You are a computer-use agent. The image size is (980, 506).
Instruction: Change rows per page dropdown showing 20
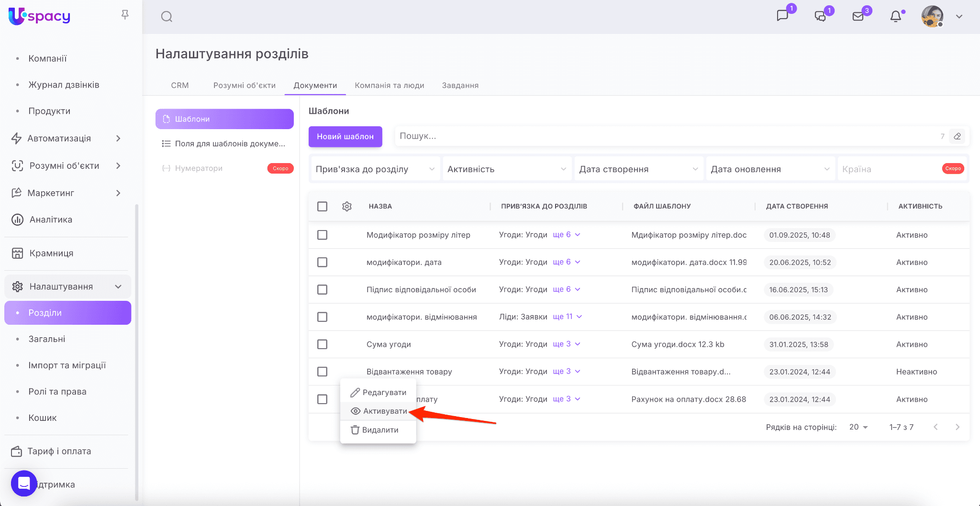(x=858, y=427)
